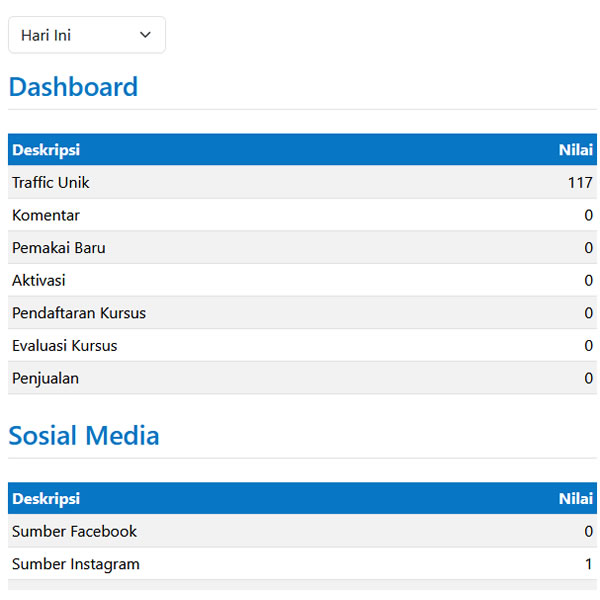Click the Evaluasi Kursus value 0
The height and width of the screenshot is (600, 600).
589,346
